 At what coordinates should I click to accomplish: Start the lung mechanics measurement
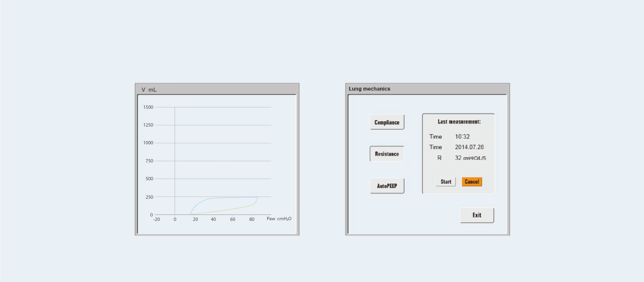pos(446,182)
